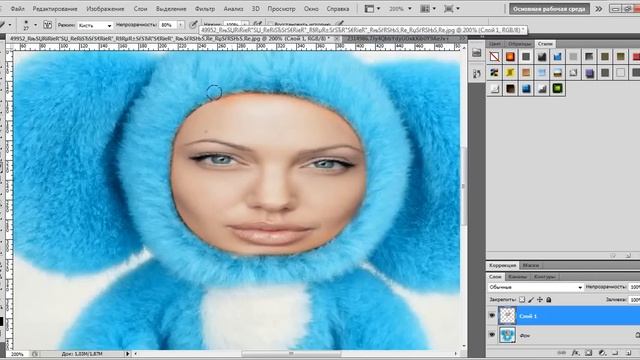640x360 pixels.
Task: Switch to the Контуры tab
Action: click(544, 277)
